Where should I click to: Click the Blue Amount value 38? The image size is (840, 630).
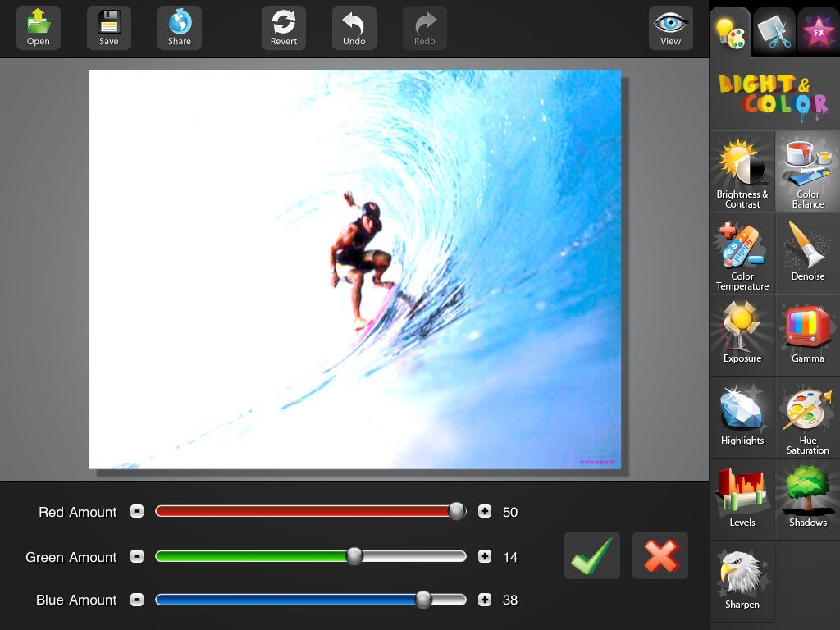(510, 600)
